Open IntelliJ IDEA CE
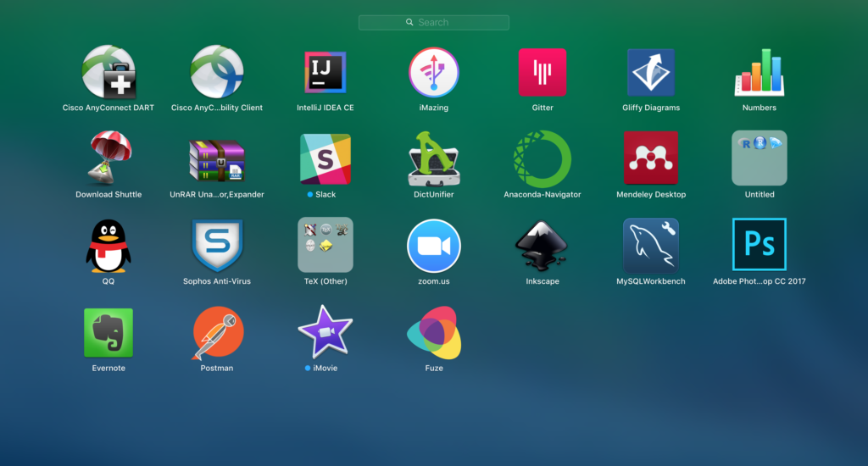868x466 pixels. [325, 73]
